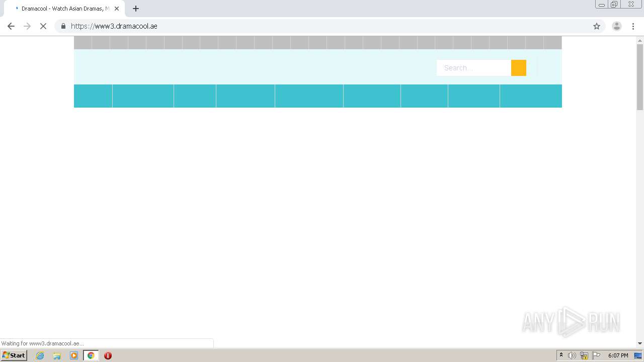Select the Dramacool browser tab
The width and height of the screenshot is (644, 362).
coord(64,9)
